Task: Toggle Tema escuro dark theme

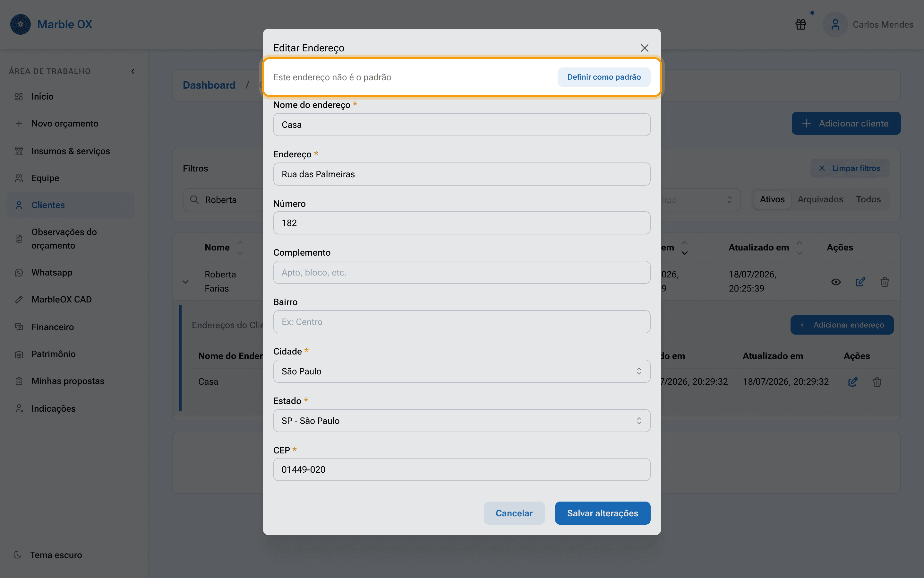Action: pos(48,555)
